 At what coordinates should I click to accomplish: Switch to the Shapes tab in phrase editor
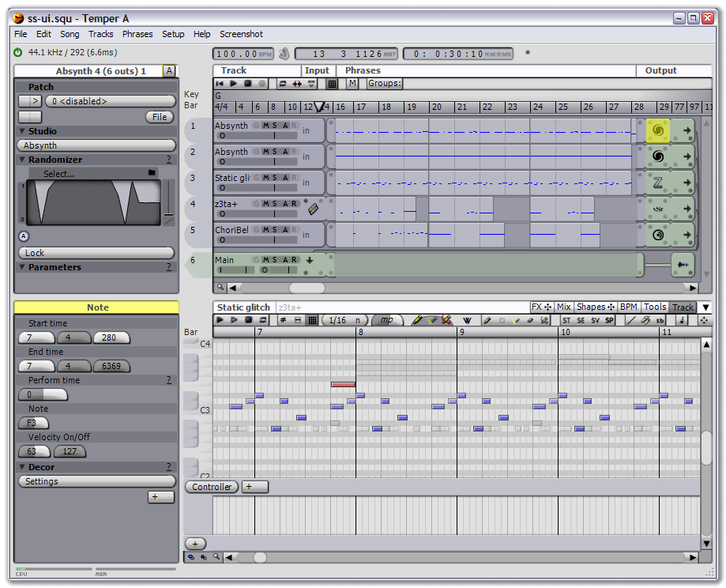coord(596,307)
